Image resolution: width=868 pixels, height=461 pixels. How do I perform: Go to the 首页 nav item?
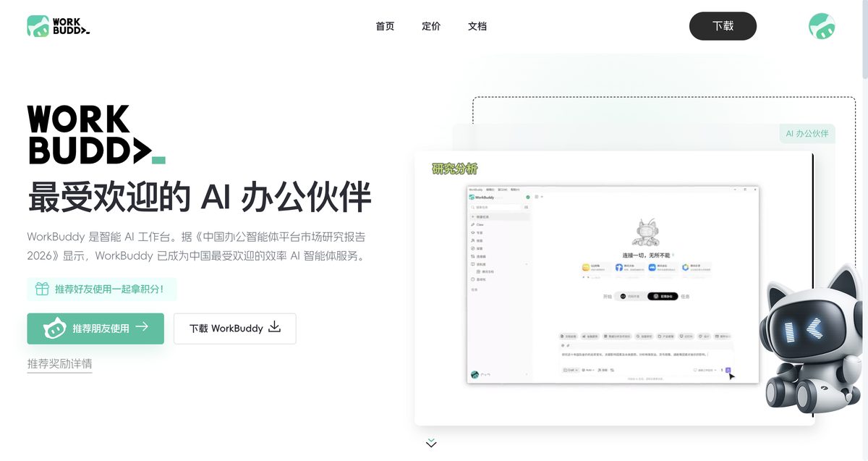(x=385, y=26)
